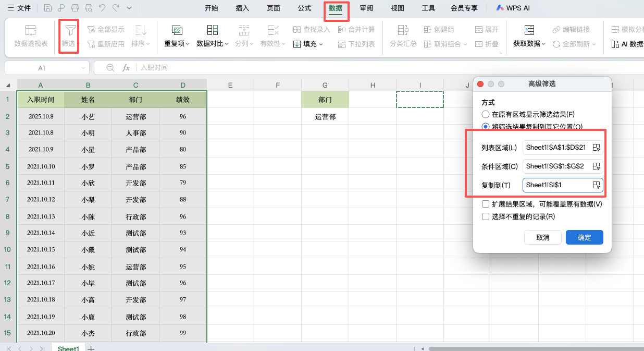Screen dimensions: 644x351
Task: Click the 条件区域 input field
Action: pos(563,166)
